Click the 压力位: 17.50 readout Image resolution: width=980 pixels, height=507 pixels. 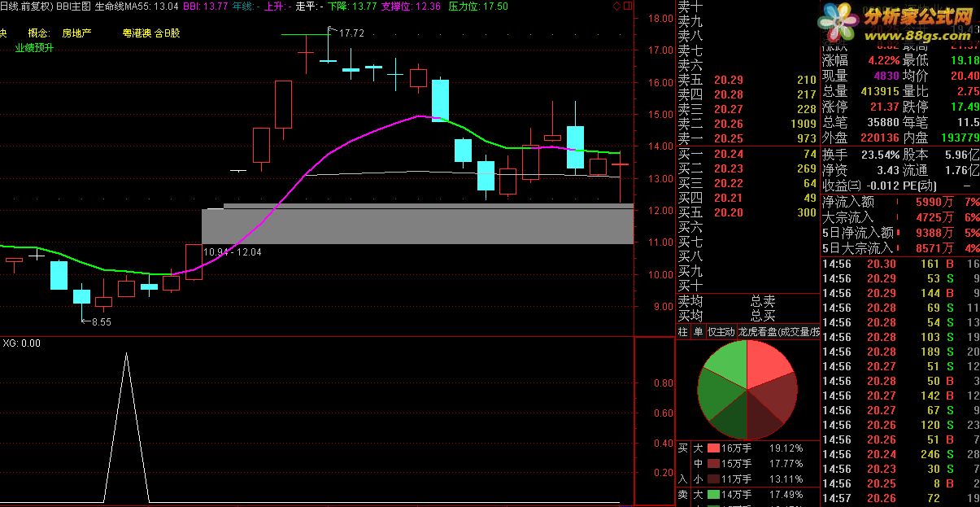click(478, 6)
